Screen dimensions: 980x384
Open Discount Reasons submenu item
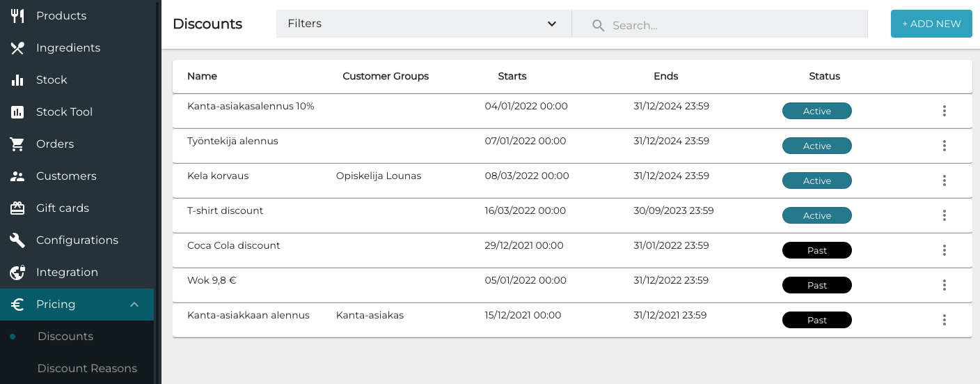(87, 369)
